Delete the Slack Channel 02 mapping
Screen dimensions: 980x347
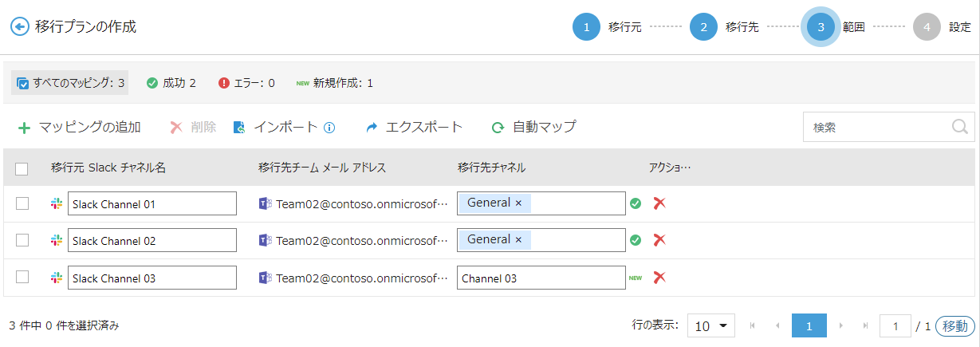click(659, 240)
